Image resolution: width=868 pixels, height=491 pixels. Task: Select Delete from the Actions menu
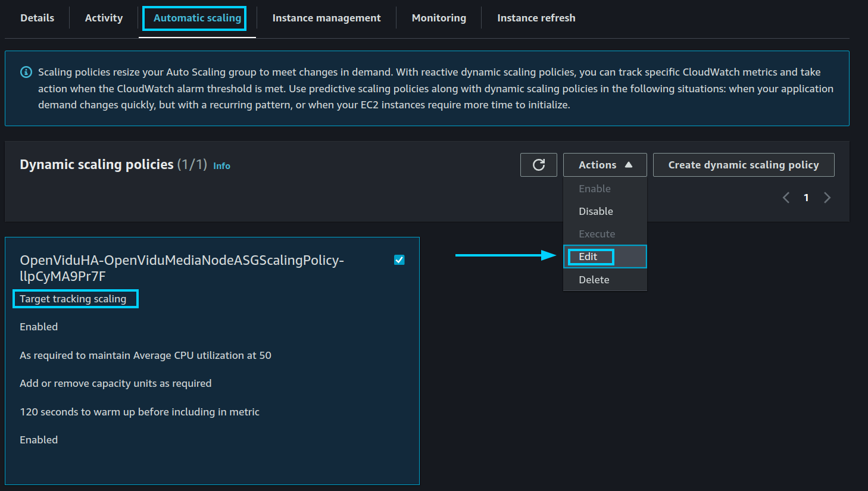coord(594,280)
